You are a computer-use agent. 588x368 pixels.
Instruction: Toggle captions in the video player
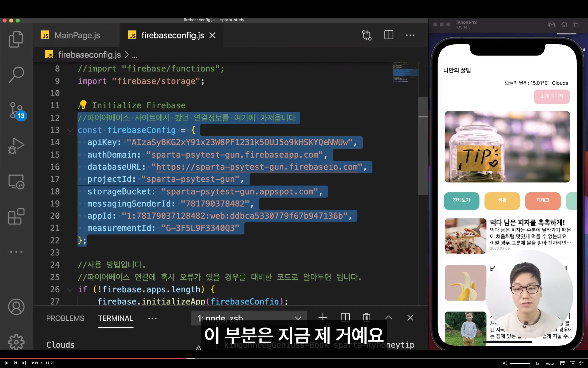[x=563, y=363]
